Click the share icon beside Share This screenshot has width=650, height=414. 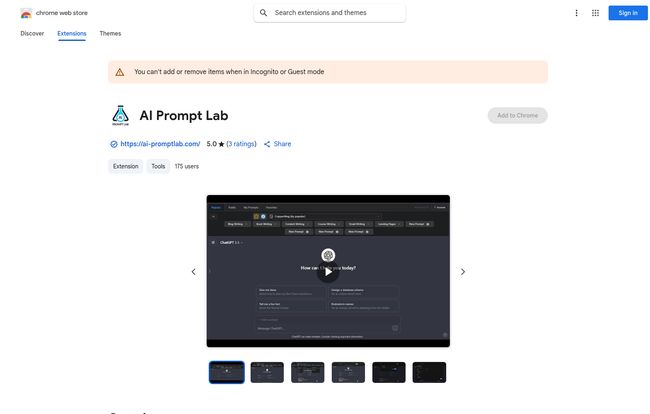[x=267, y=144]
